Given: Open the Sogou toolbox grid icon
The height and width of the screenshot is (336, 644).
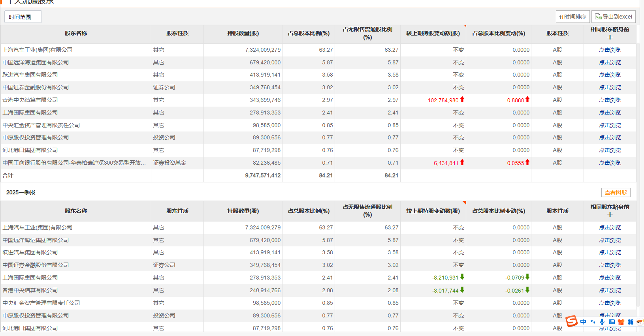Looking at the screenshot, I should pyautogui.click(x=631, y=322).
